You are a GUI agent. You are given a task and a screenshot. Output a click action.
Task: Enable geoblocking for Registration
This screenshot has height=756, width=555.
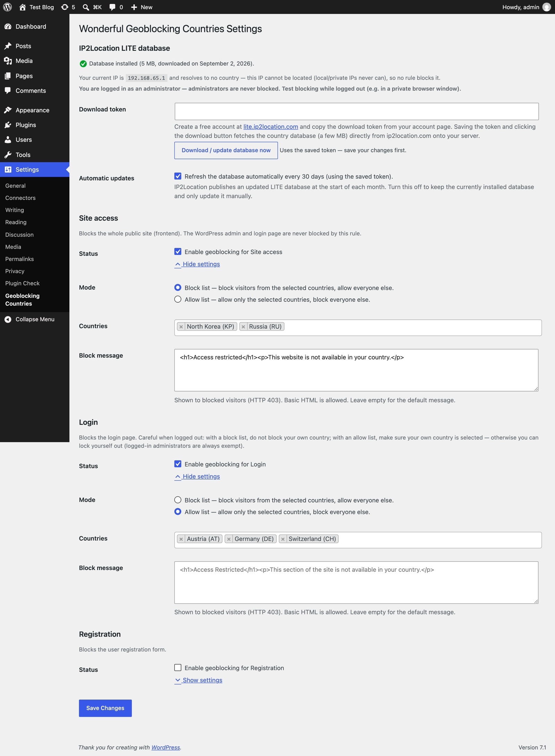[x=178, y=668]
